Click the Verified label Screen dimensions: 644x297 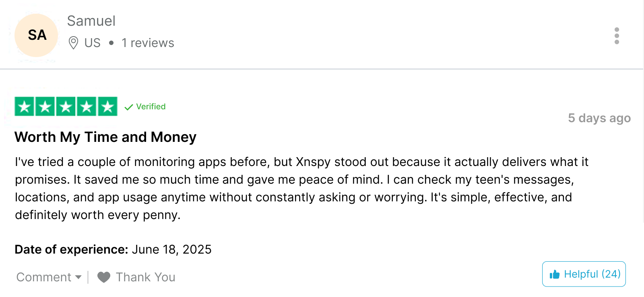(x=151, y=107)
